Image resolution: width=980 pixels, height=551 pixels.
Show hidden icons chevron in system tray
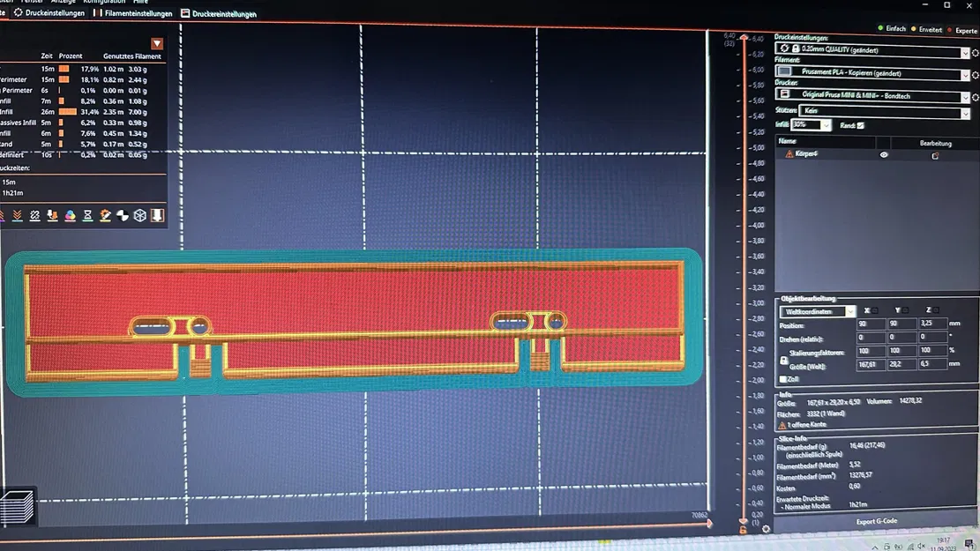pos(875,547)
